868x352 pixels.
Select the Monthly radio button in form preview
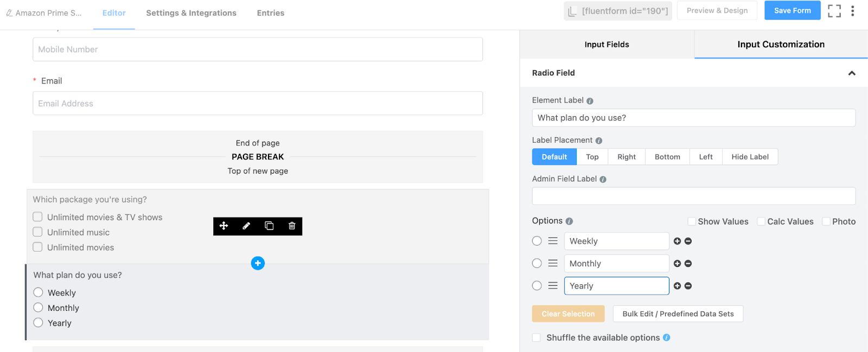click(38, 308)
